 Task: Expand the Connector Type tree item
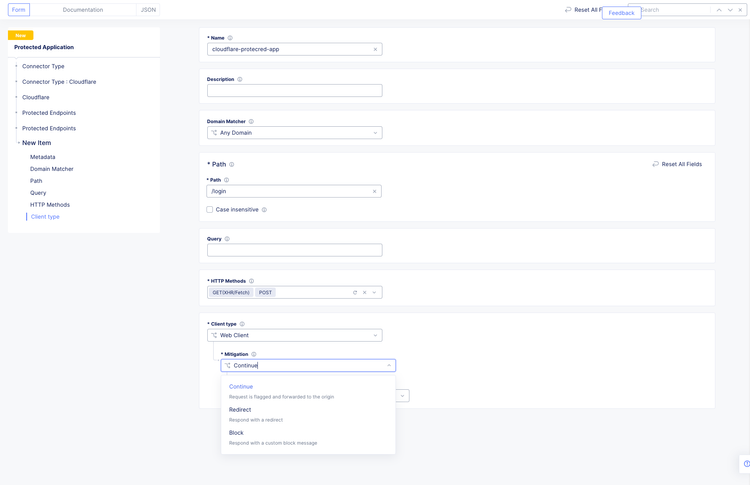(17, 66)
